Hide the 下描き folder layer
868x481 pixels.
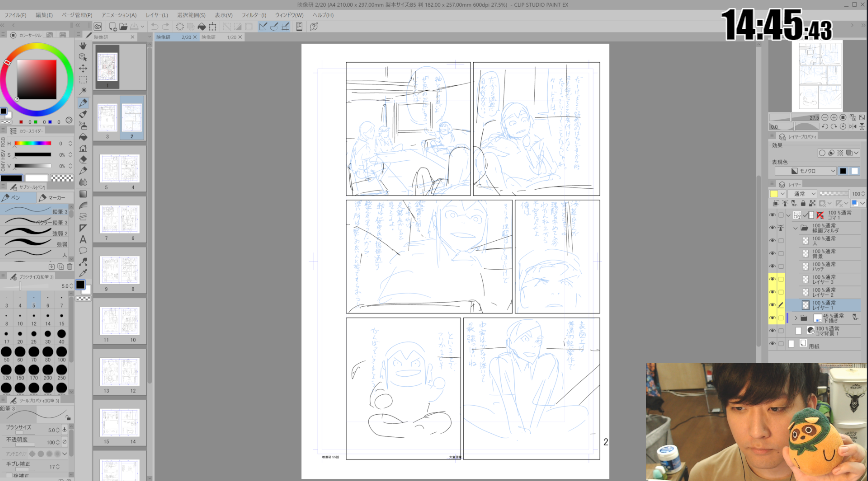click(x=772, y=318)
